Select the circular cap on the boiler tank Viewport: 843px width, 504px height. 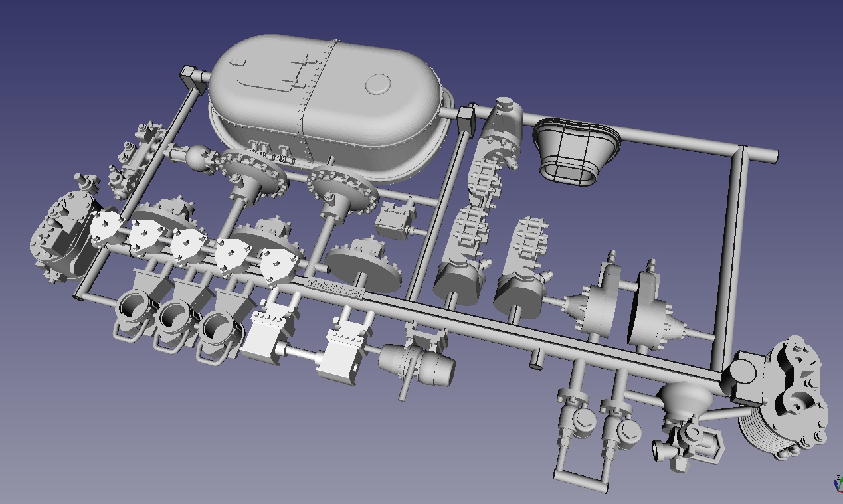pyautogui.click(x=378, y=84)
